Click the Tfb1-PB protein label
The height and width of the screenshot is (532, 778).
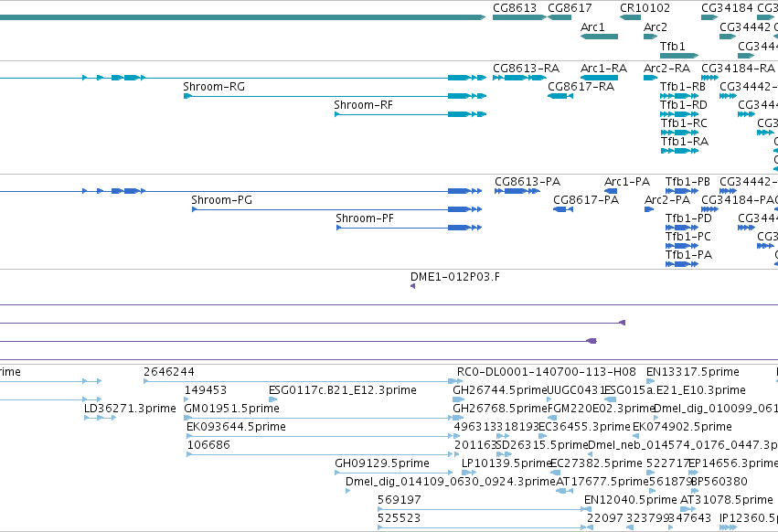coord(687,182)
